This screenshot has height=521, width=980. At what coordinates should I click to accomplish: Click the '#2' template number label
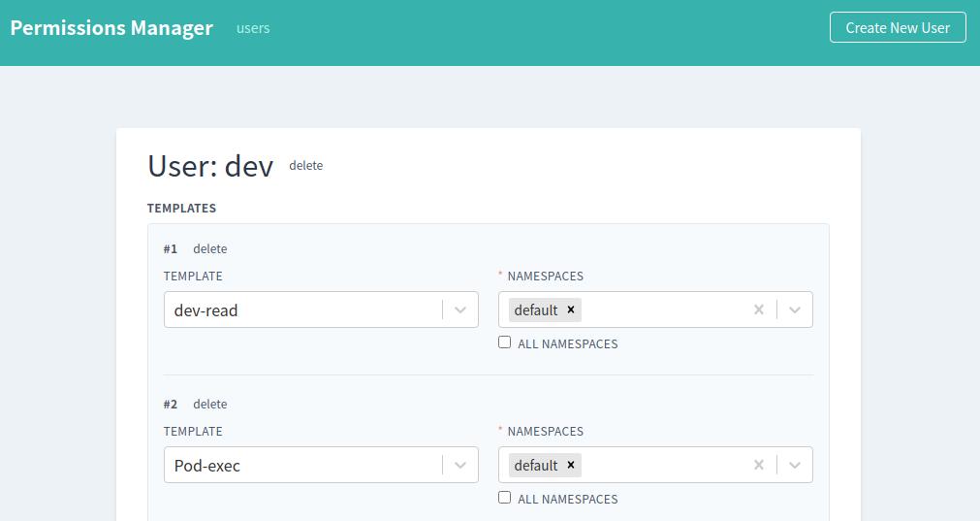tap(171, 404)
